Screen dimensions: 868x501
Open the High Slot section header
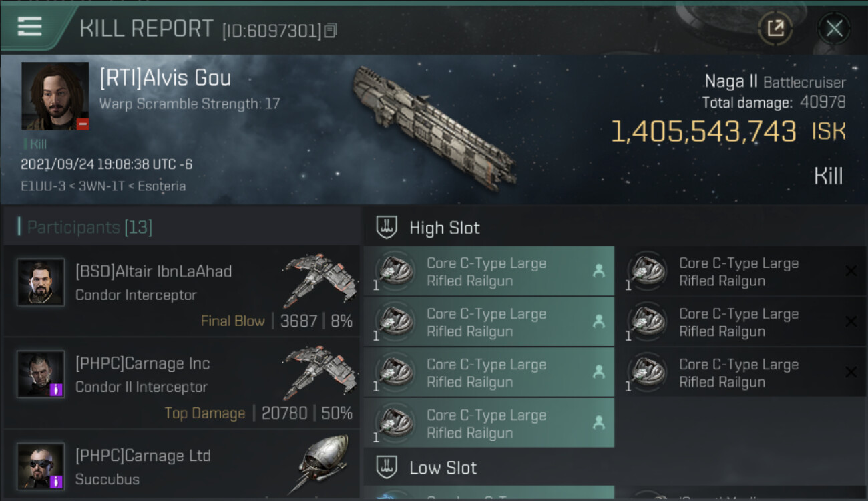(444, 228)
